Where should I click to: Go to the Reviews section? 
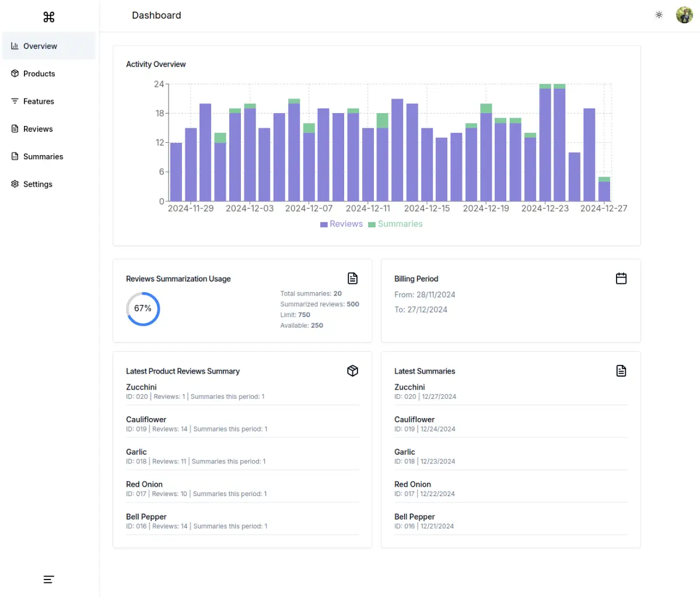38,128
